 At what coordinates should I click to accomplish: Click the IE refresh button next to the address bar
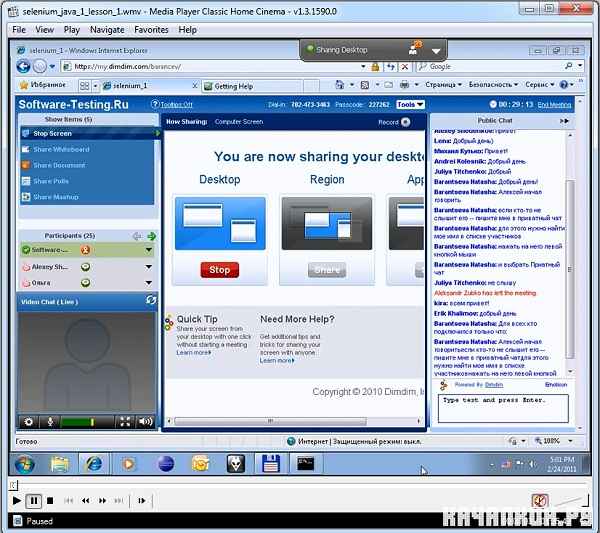coord(390,67)
